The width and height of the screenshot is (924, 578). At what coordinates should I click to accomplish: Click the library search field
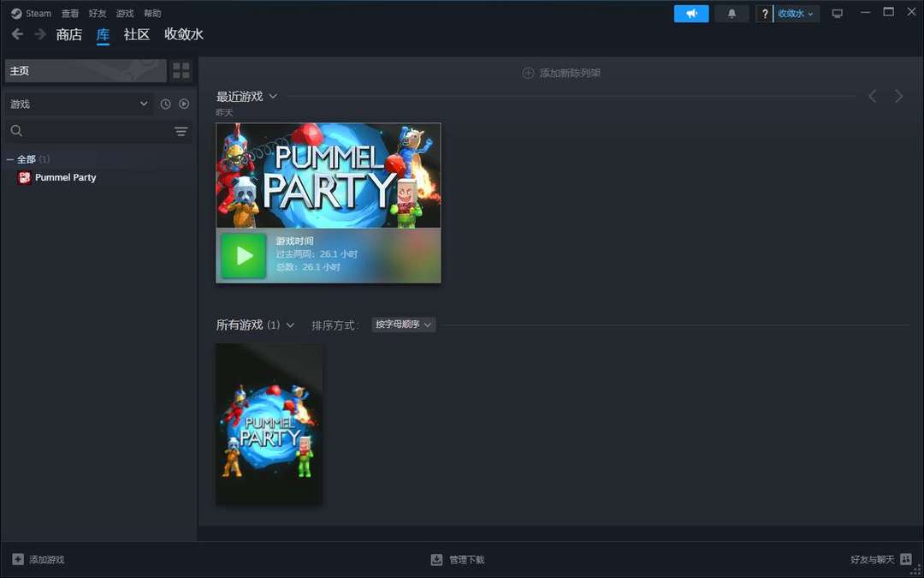[99, 131]
